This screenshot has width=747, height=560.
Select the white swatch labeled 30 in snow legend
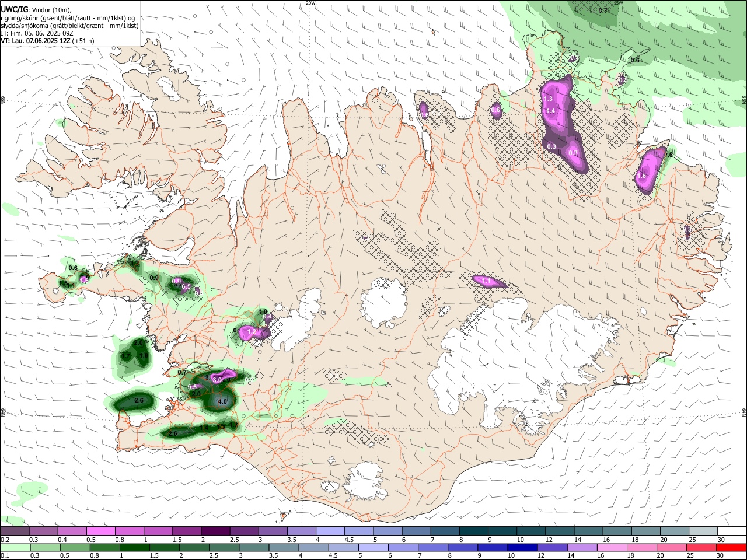pyautogui.click(x=732, y=531)
